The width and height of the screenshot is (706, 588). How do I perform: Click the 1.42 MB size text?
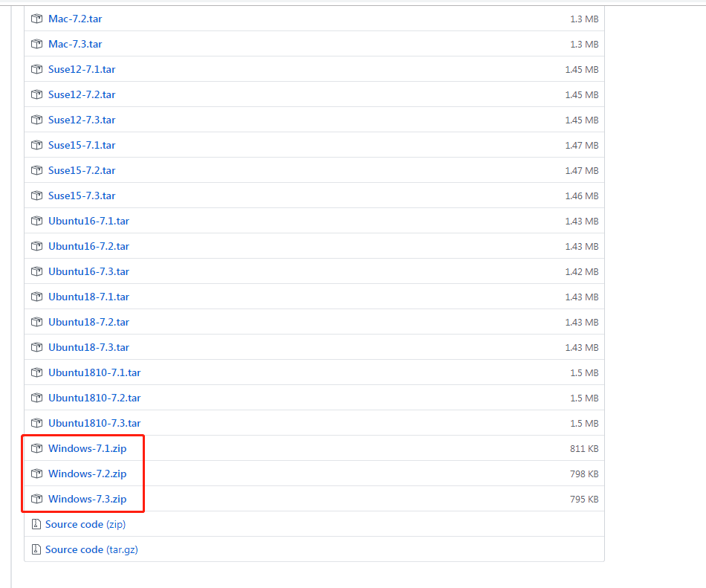coord(582,271)
